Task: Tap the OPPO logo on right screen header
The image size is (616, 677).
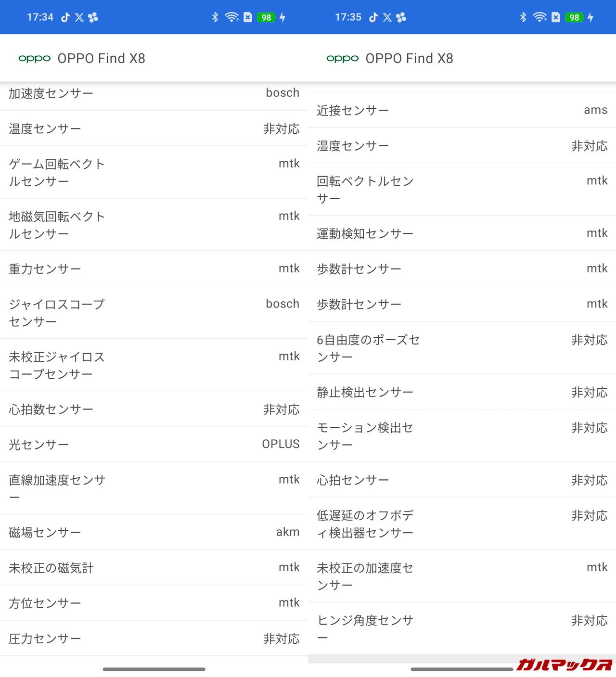Action: (x=343, y=59)
